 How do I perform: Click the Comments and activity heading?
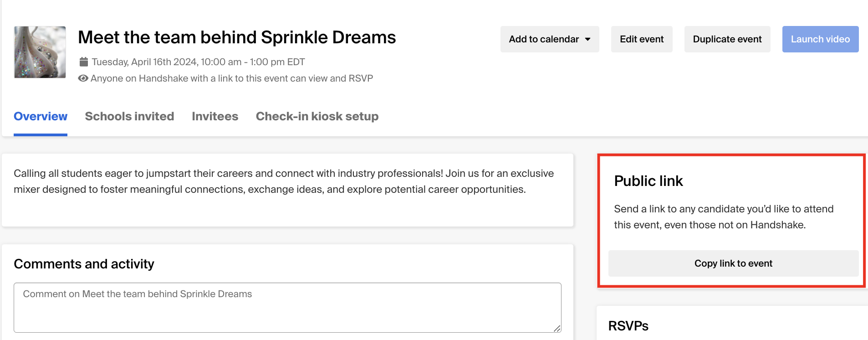click(x=84, y=264)
